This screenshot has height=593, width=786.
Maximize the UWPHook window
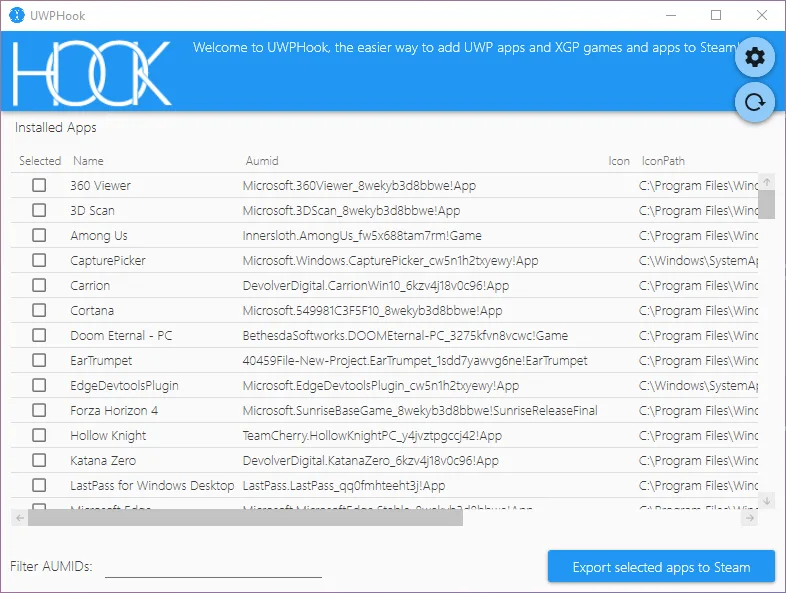[716, 16]
